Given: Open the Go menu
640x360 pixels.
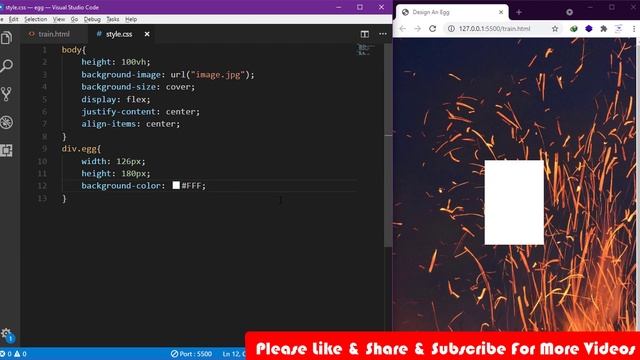Looking at the screenshot, I should [74, 19].
